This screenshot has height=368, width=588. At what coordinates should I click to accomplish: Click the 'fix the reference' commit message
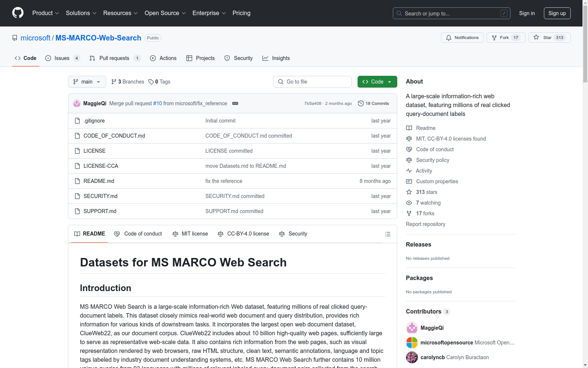coord(224,181)
